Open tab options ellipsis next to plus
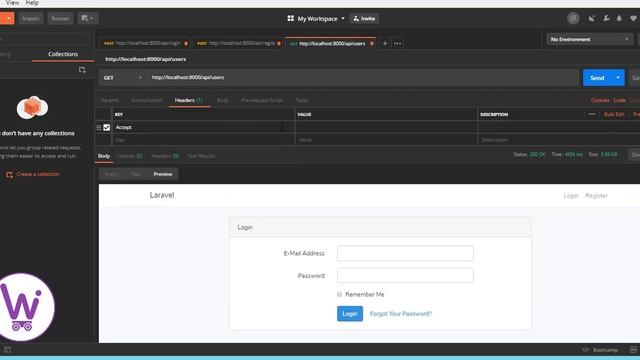The width and height of the screenshot is (640, 360). coord(398,43)
